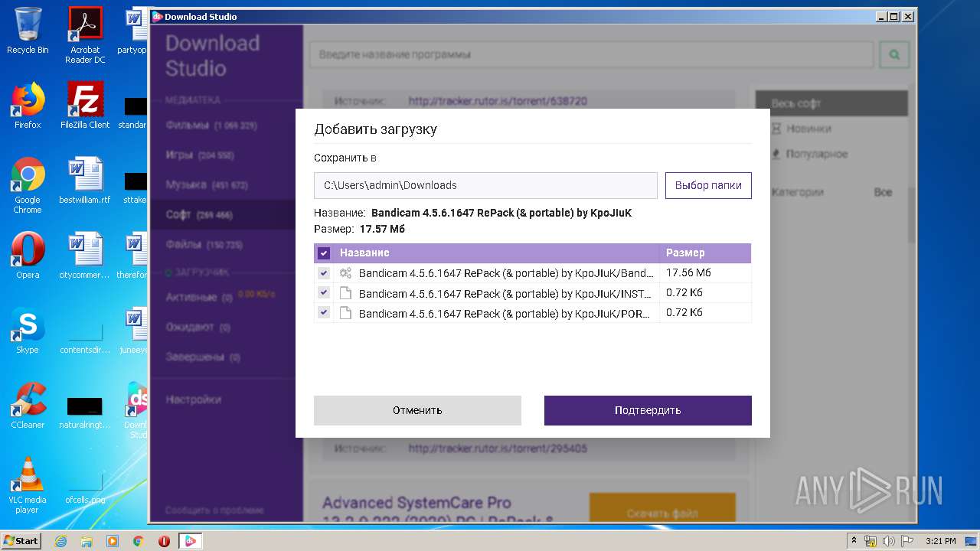Screen dimensions: 980x551
Task: Show hidden tray icons arrow
Action: pyautogui.click(x=854, y=541)
